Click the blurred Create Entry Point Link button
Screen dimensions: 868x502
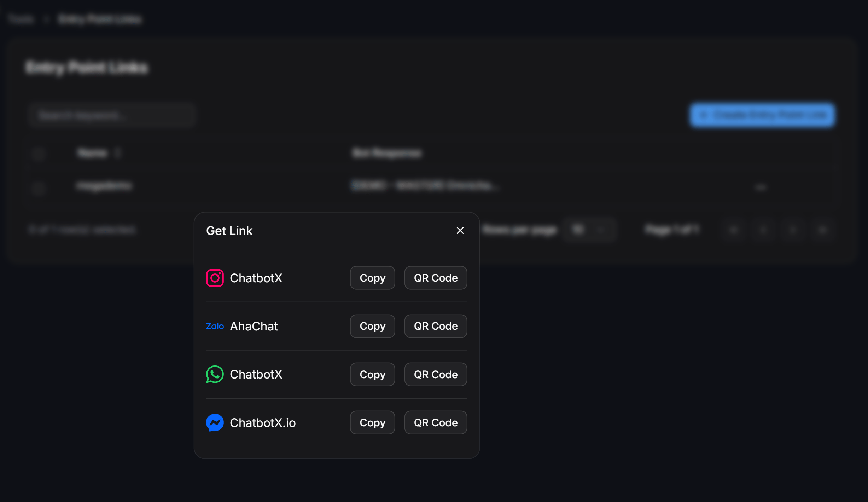[x=762, y=115]
